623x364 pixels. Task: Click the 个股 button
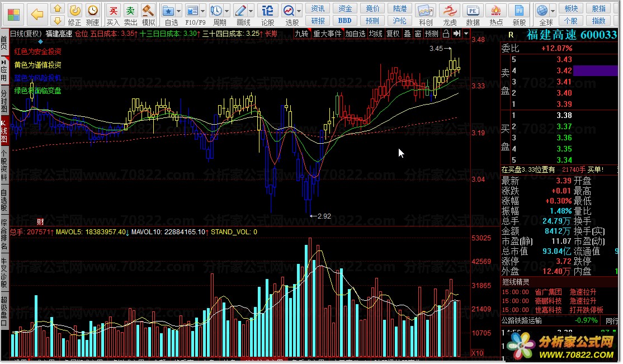[x=571, y=21]
